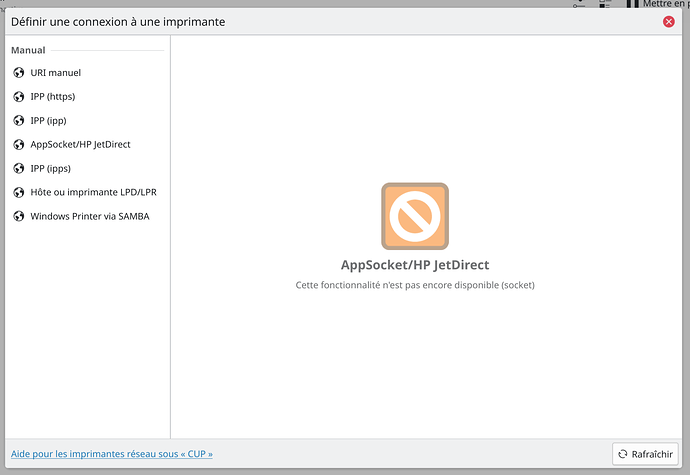Click the globe icon beside Hôte ou imprimante LPD/LPR

(x=18, y=192)
